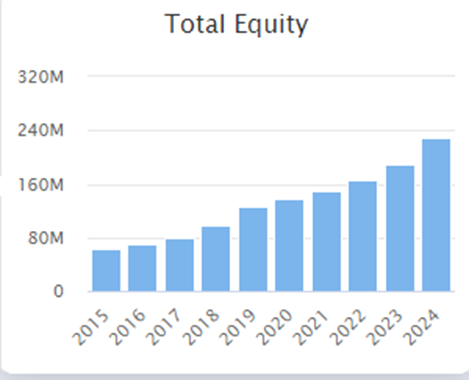
Task: Click the Total Equity chart title
Action: (236, 24)
